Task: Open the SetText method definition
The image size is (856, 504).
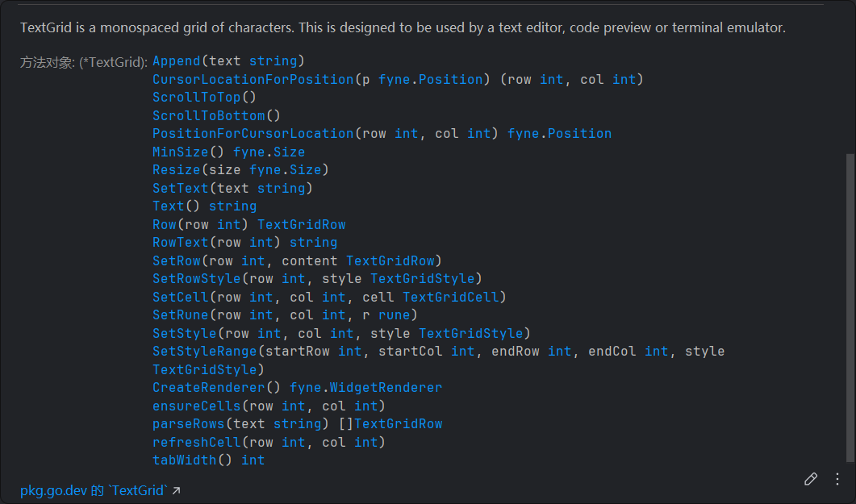Action: pyautogui.click(x=180, y=188)
